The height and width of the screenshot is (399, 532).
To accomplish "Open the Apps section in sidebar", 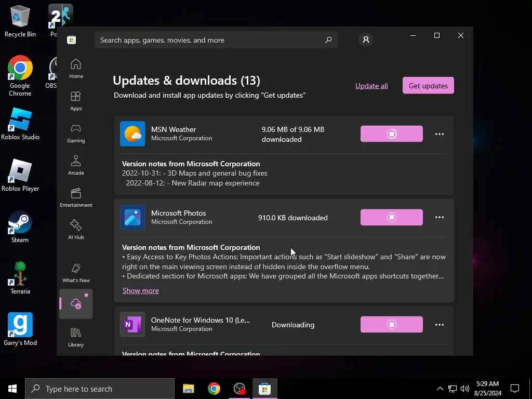I will [x=76, y=101].
